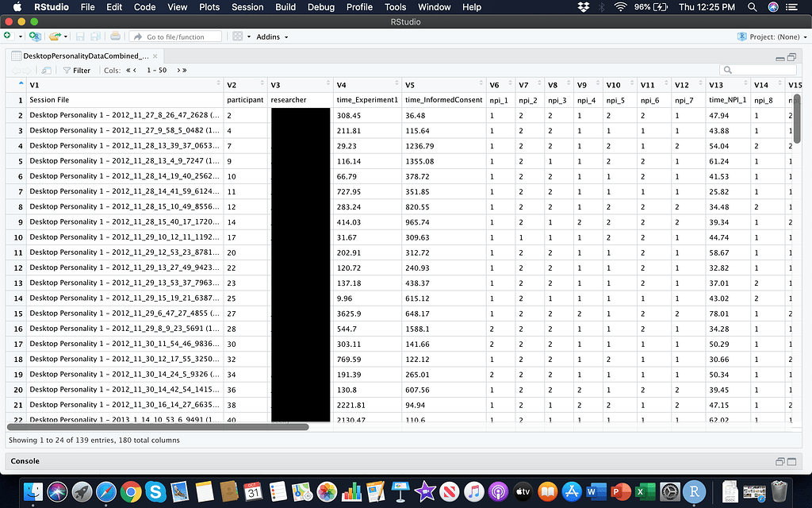812x508 pixels.
Task: Click the search magnifier in the data viewer
Action: 728,70
